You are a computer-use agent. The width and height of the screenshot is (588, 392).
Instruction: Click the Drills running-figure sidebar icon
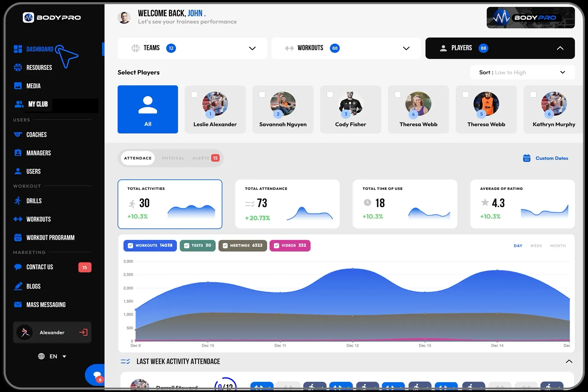18,201
